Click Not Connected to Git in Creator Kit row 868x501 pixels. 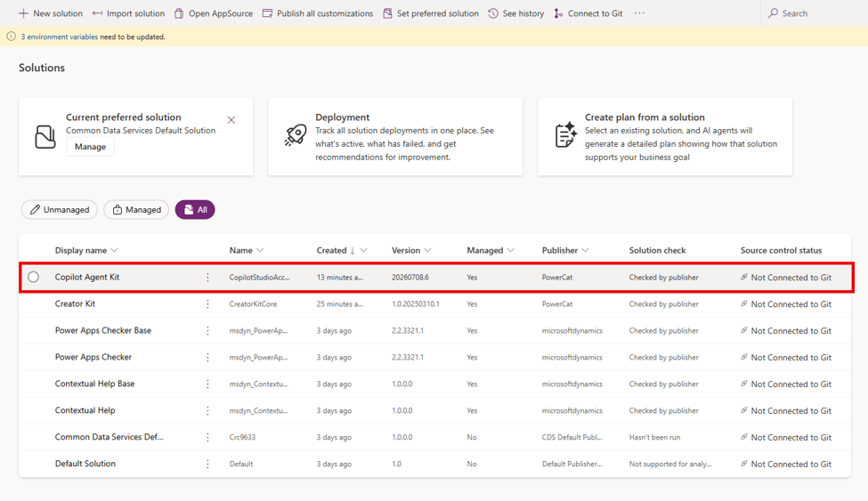(791, 304)
